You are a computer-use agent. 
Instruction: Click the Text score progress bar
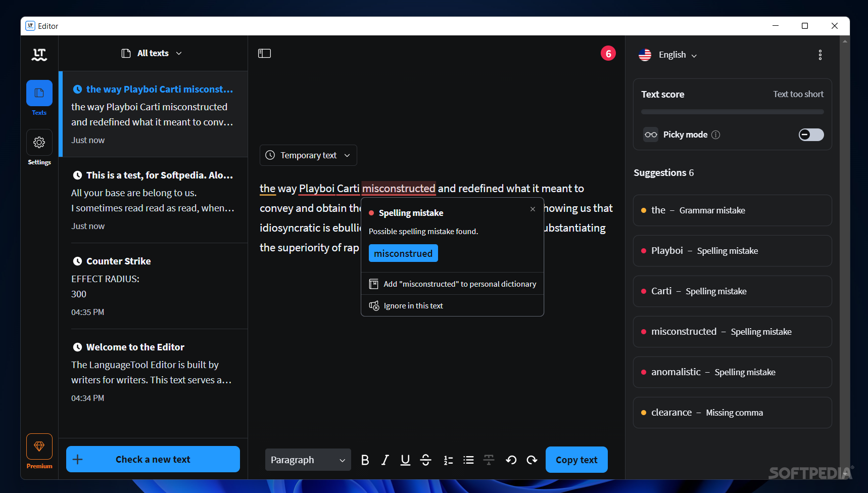tap(732, 112)
